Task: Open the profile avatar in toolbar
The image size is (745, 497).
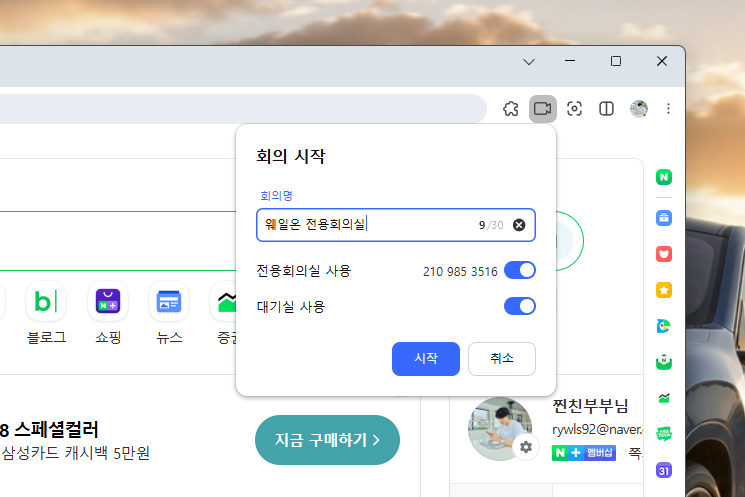Action: coord(639,109)
